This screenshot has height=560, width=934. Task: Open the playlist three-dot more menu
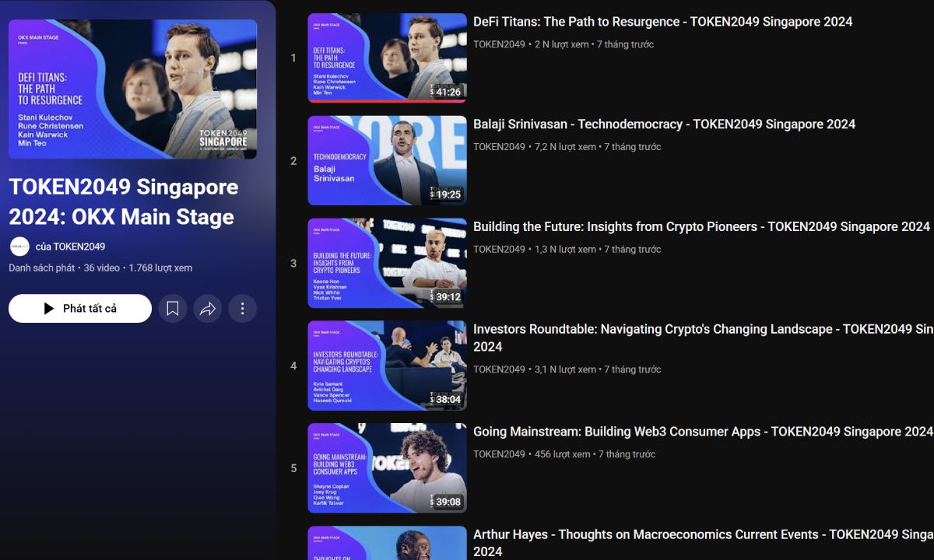242,309
